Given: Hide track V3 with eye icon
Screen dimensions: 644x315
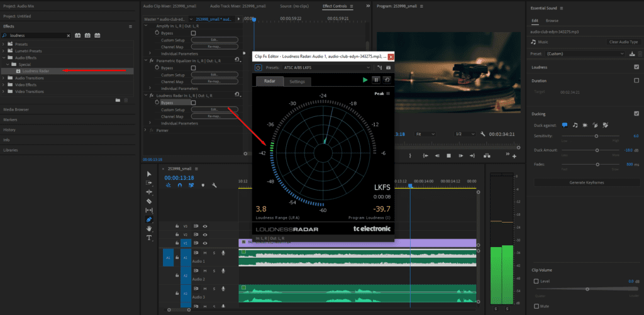Looking at the screenshot, I should pyautogui.click(x=204, y=226).
